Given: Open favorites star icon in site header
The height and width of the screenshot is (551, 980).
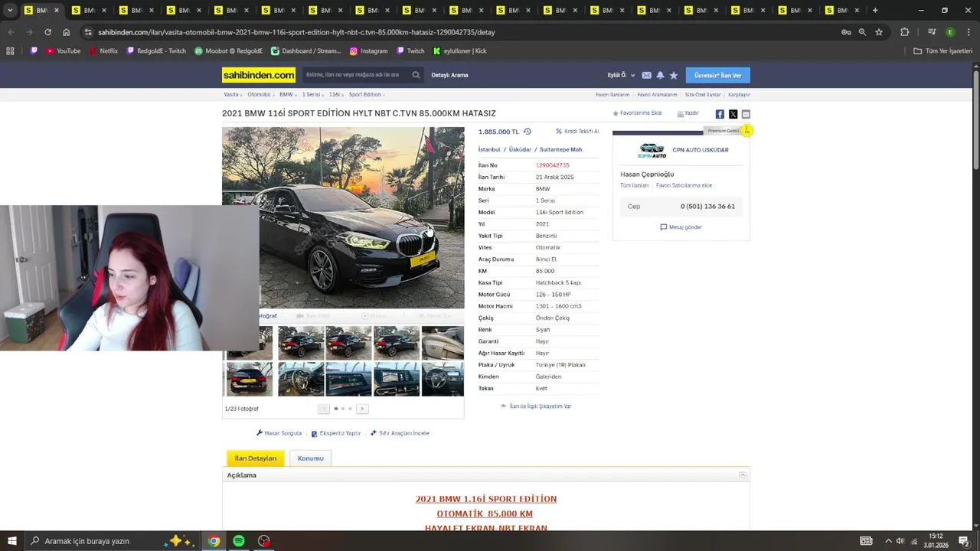Looking at the screenshot, I should coord(674,75).
